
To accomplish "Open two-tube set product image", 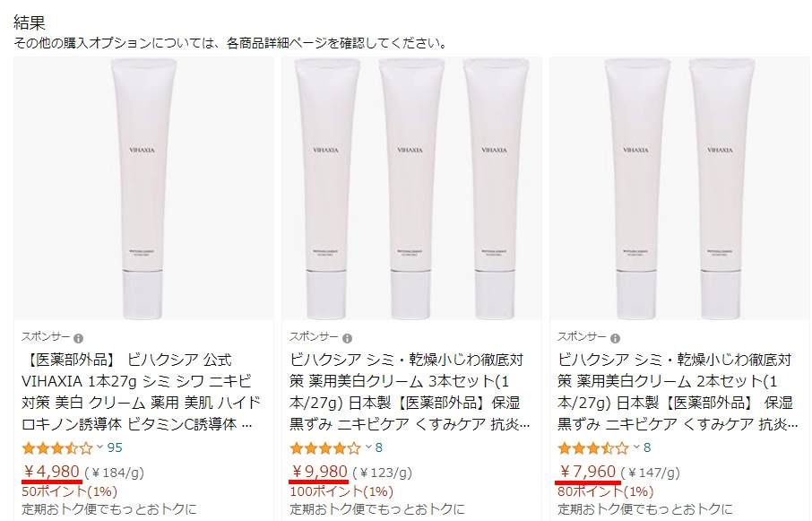I will 679,188.
